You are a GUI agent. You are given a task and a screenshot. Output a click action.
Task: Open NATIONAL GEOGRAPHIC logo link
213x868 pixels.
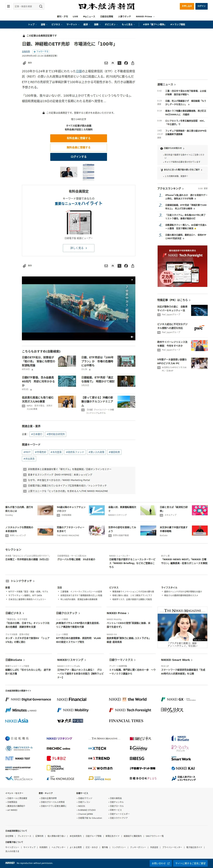coord(55,768)
